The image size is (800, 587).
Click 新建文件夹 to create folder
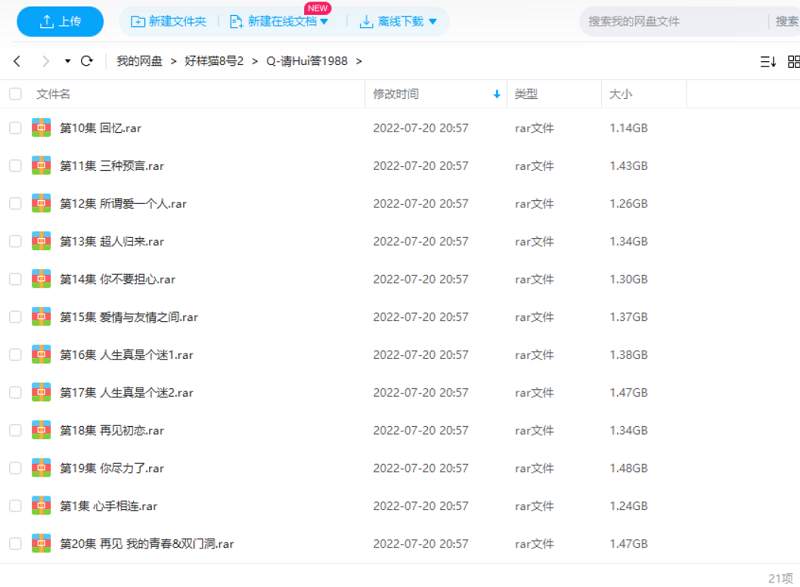(x=168, y=21)
